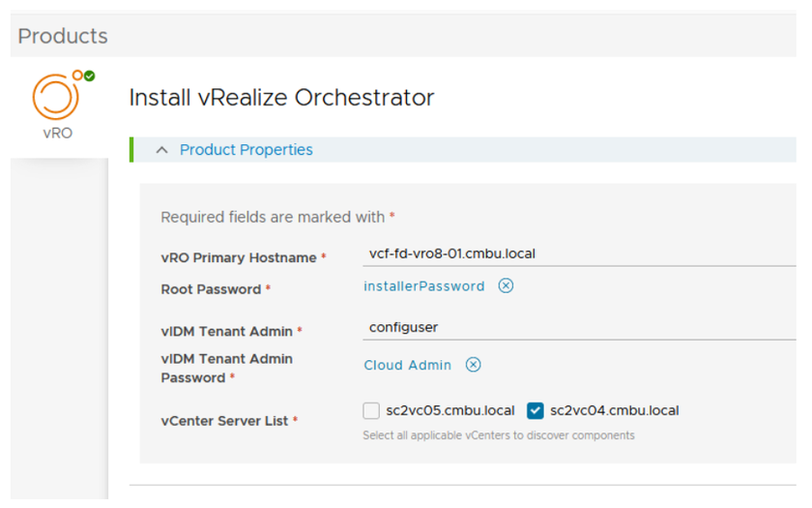Collapse the Product Properties chevron
The image size is (812, 508).
pos(161,150)
